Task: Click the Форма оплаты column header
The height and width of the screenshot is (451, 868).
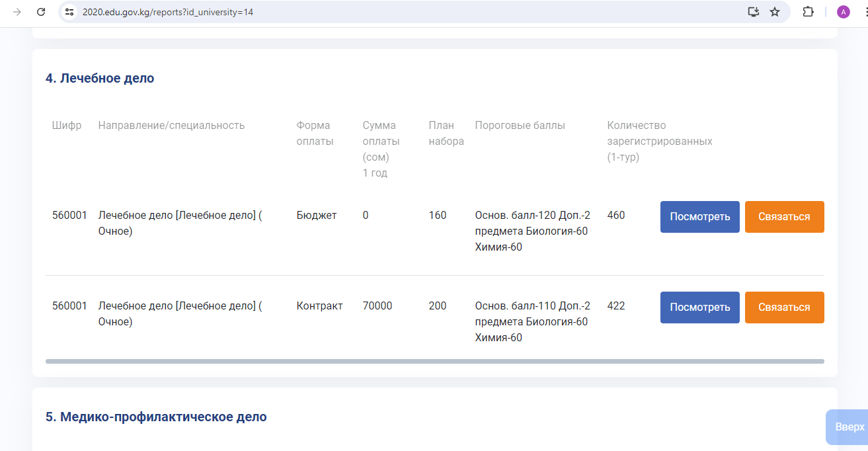Action: tap(315, 133)
